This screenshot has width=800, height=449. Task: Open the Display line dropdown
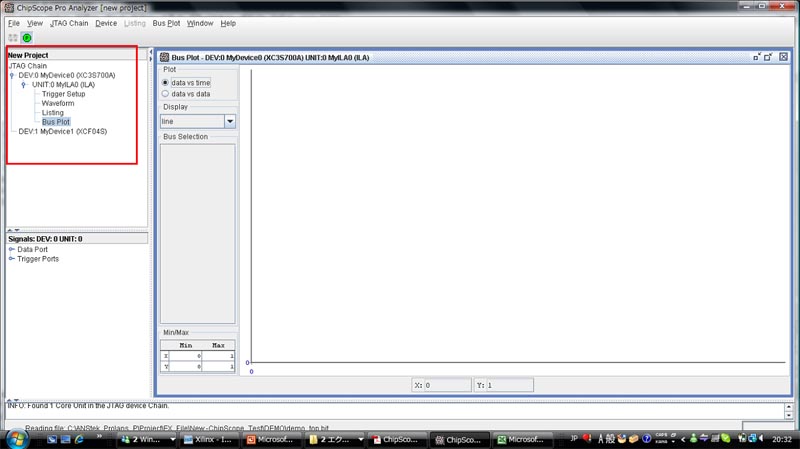click(230, 121)
